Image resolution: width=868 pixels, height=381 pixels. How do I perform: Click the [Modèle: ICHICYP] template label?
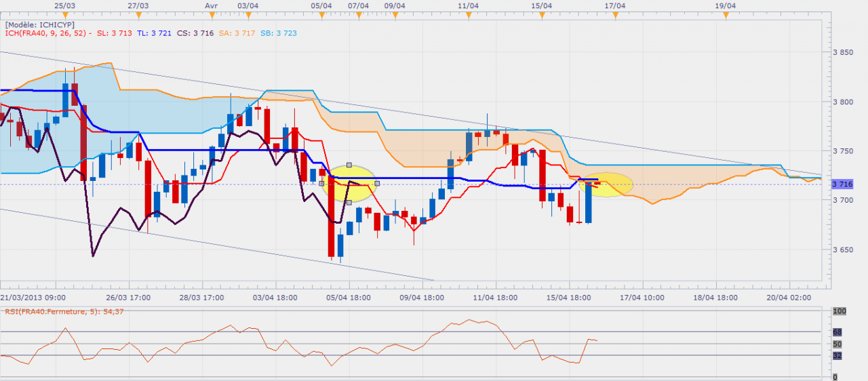39,24
